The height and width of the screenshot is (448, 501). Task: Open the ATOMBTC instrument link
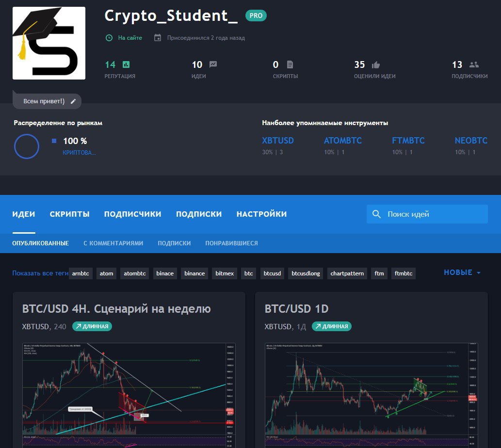343,141
